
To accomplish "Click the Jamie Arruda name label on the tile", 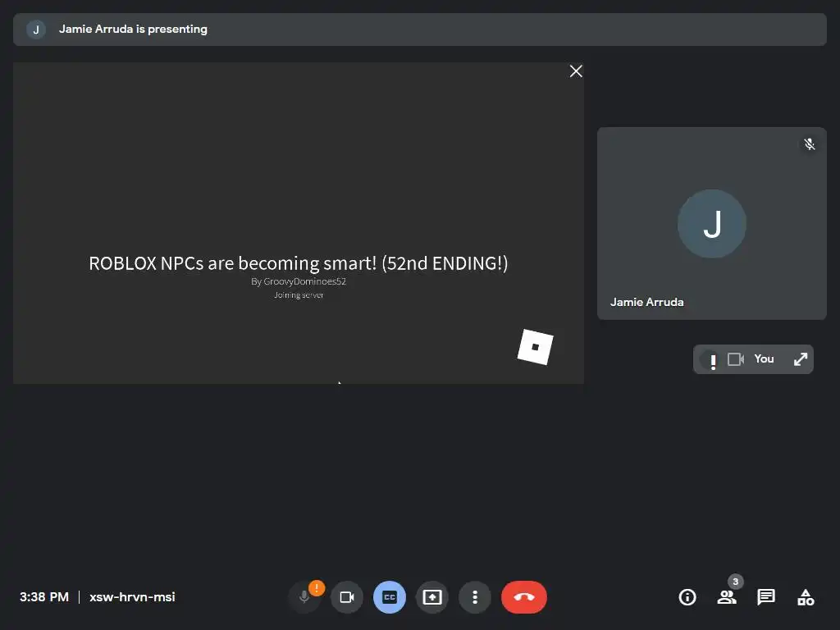I will (646, 302).
